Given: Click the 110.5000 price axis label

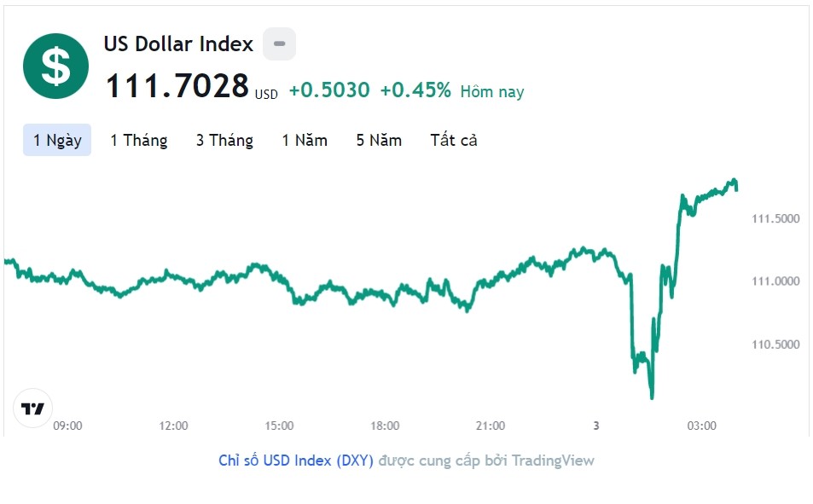Looking at the screenshot, I should pyautogui.click(x=775, y=345).
